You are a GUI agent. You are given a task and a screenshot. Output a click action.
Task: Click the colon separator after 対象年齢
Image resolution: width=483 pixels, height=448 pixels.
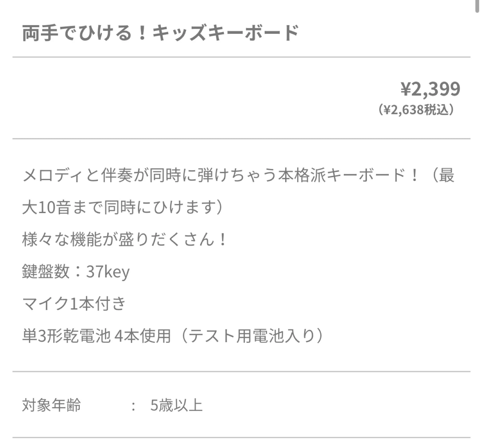tap(133, 406)
